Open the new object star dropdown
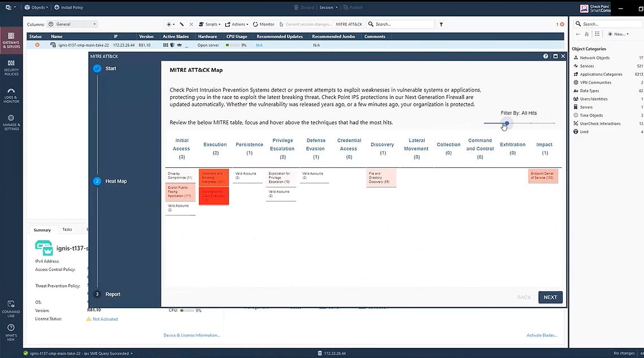Viewport: 644px width, 358px height. (x=170, y=24)
